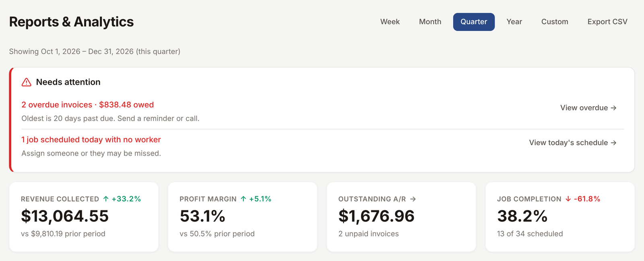Click the 38.2% job completion value

tap(522, 216)
